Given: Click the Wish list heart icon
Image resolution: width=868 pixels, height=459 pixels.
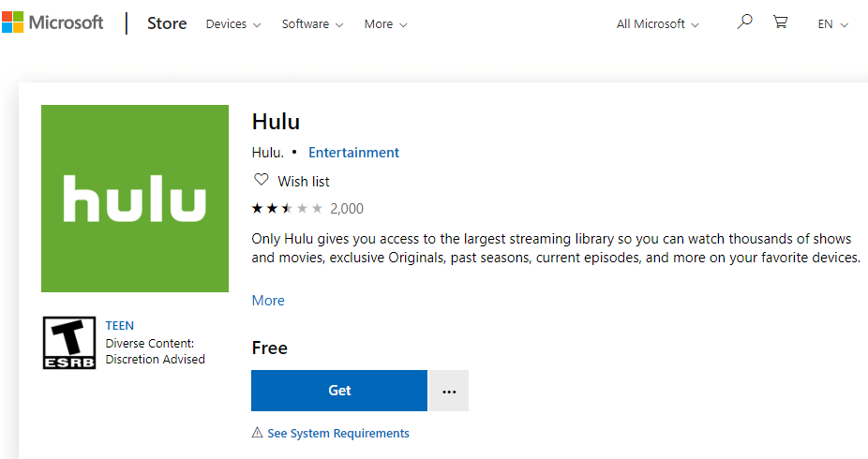Looking at the screenshot, I should (x=261, y=181).
